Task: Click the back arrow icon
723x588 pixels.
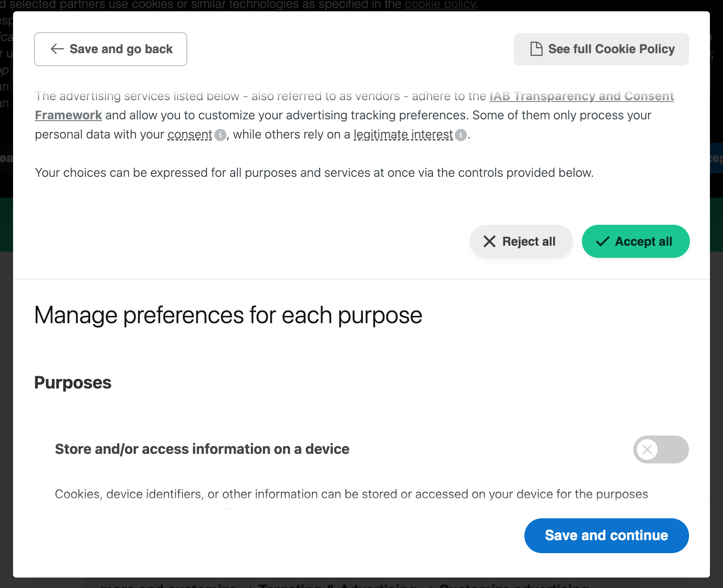Action: 57,49
